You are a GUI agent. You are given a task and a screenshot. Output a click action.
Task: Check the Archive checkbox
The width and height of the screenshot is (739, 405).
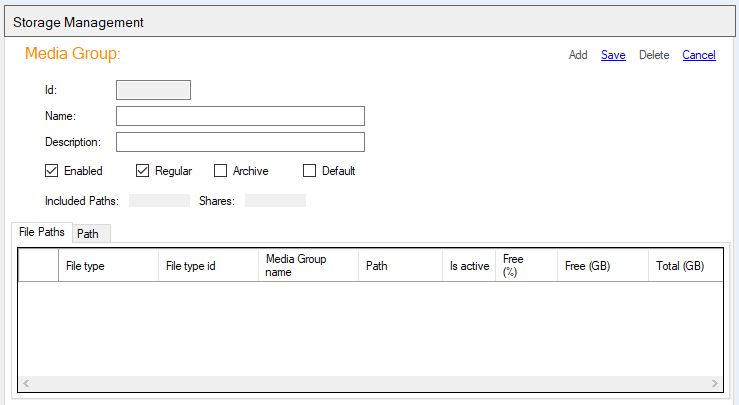click(220, 171)
